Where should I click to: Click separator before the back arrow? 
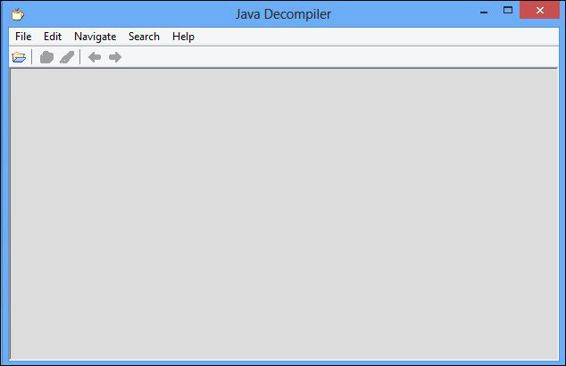(x=80, y=57)
